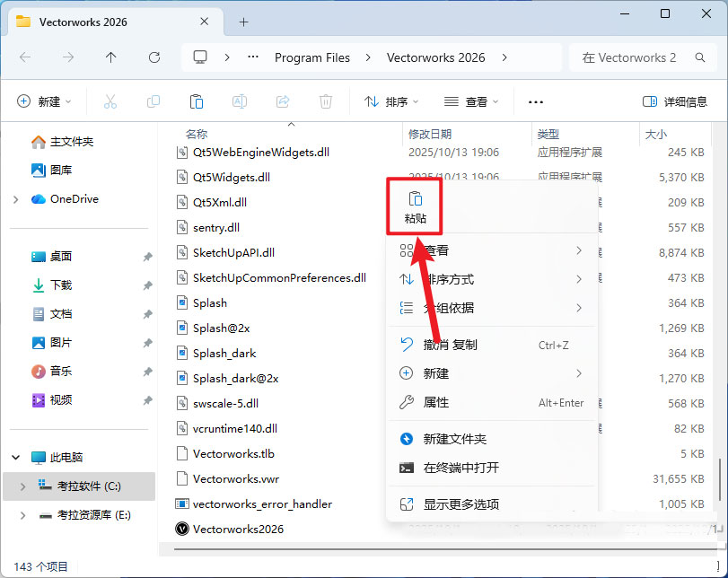Select the Vectorworks2026 application file
Screen dimensions: 728x578
(x=229, y=529)
